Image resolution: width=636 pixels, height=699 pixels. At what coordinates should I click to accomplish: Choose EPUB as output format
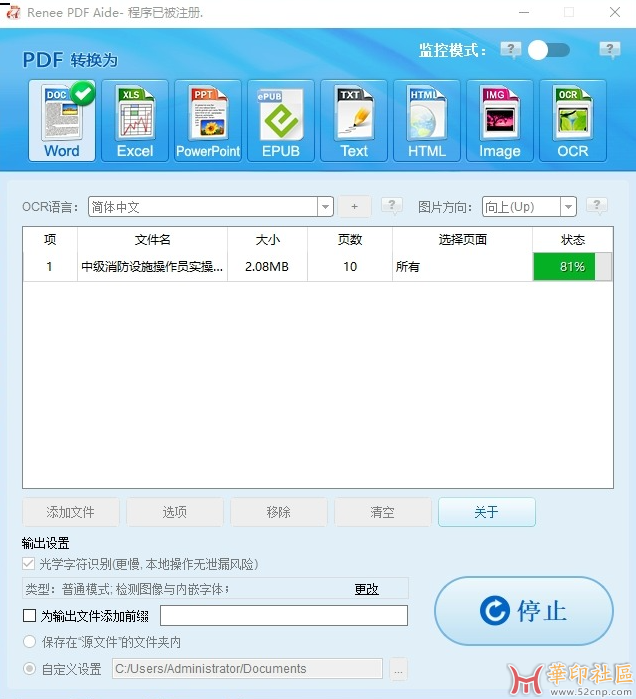click(x=281, y=121)
